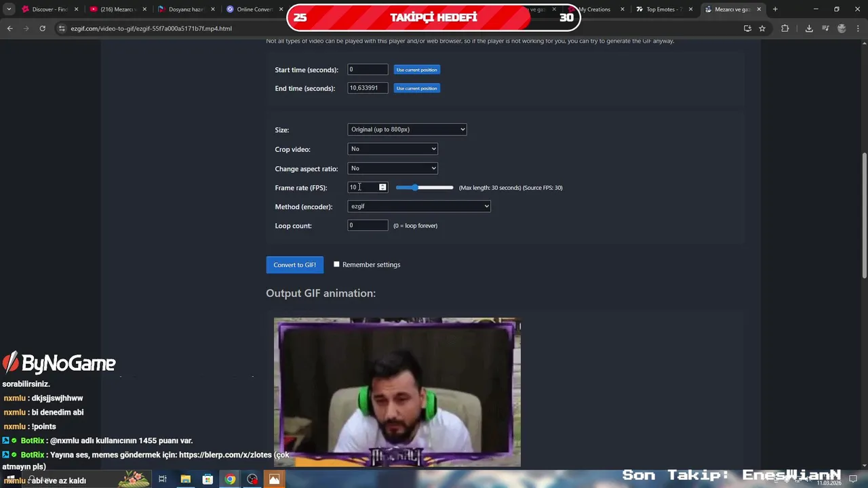Click the Frame rate number stepper arrows
The height and width of the screenshot is (488, 868).
click(382, 187)
